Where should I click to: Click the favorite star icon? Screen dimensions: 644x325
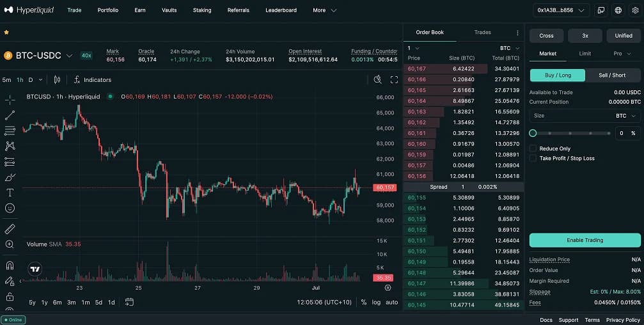6,32
